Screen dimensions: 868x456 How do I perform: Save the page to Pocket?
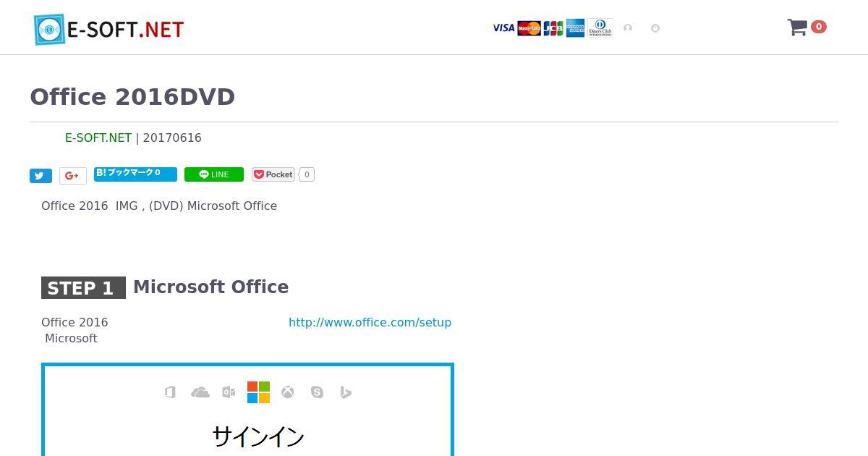273,174
